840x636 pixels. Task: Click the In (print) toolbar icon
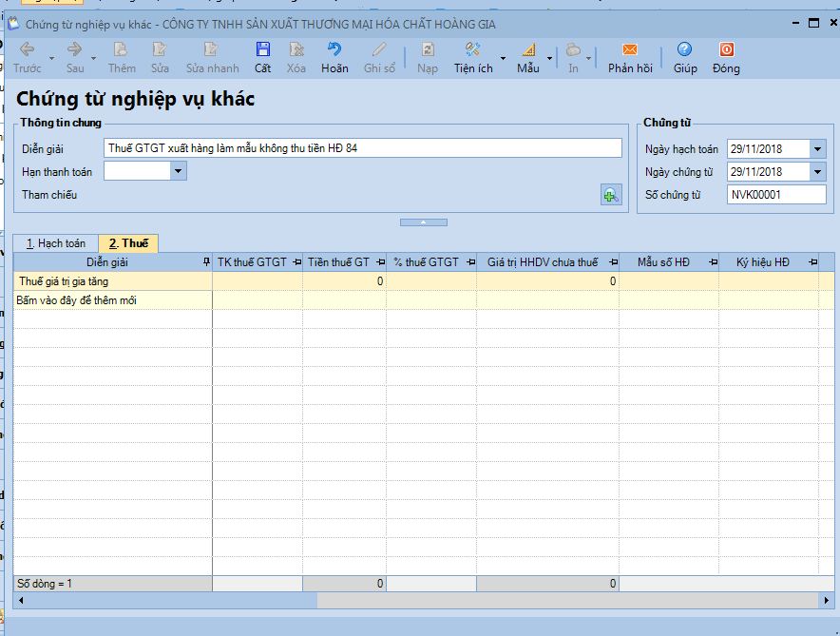(573, 49)
